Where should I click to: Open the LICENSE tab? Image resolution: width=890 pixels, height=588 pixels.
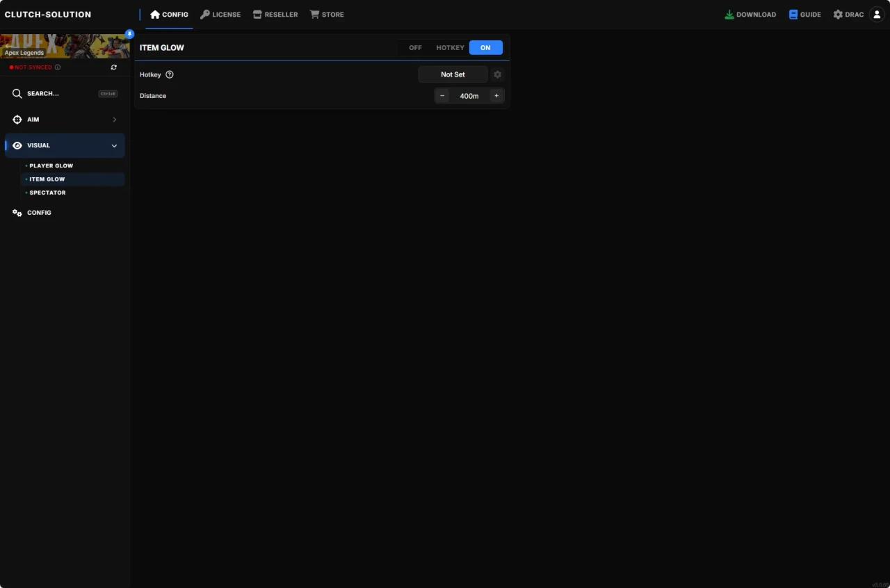tap(220, 14)
